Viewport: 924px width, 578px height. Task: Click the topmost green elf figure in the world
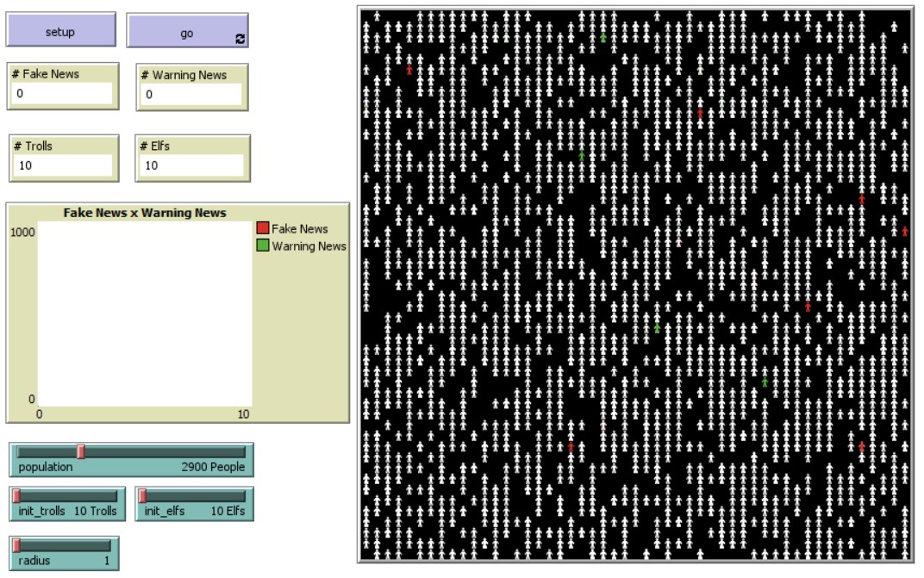click(603, 38)
